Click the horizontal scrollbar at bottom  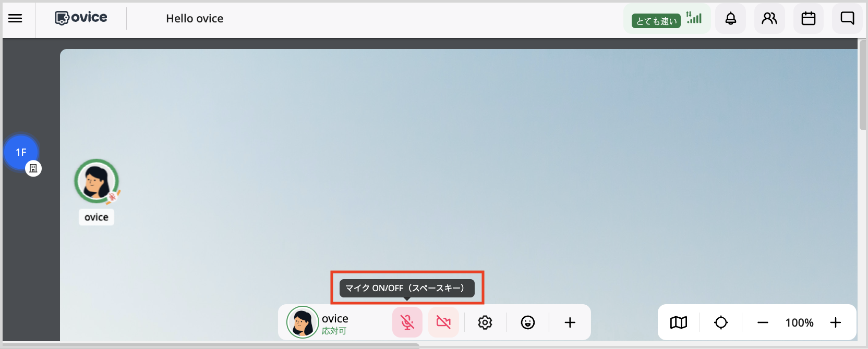point(210,345)
